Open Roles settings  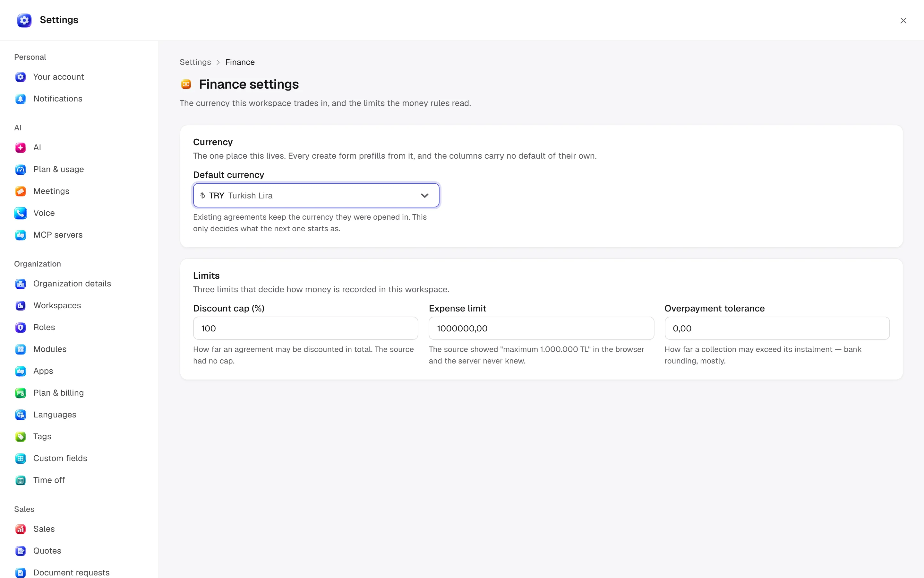click(x=80, y=327)
